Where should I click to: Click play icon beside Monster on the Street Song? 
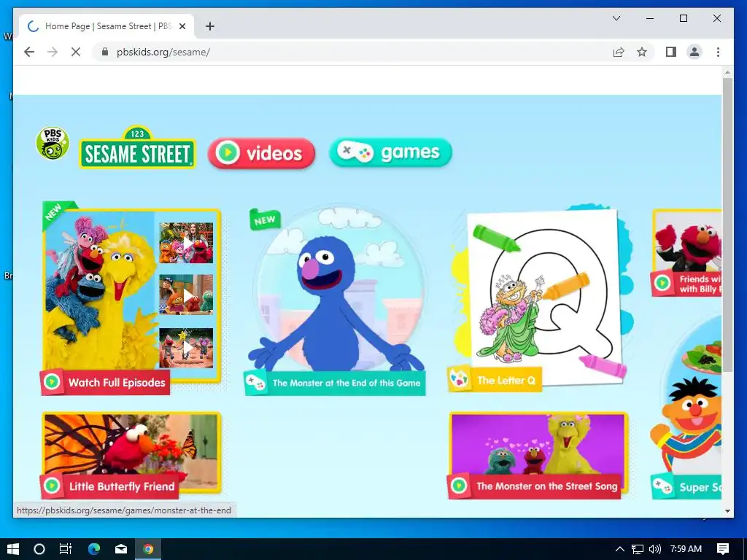tap(459, 486)
